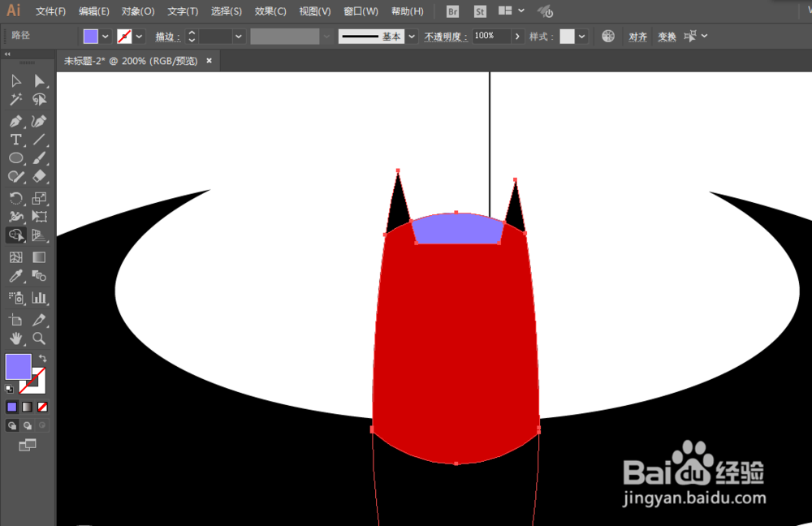812x526 pixels.
Task: Select the Mesh tool
Action: click(15, 257)
